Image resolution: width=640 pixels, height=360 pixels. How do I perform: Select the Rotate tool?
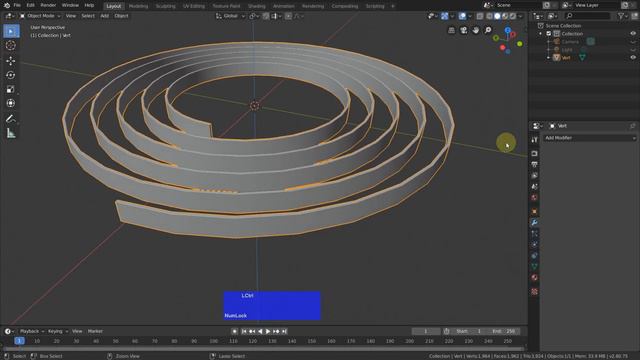click(x=11, y=75)
